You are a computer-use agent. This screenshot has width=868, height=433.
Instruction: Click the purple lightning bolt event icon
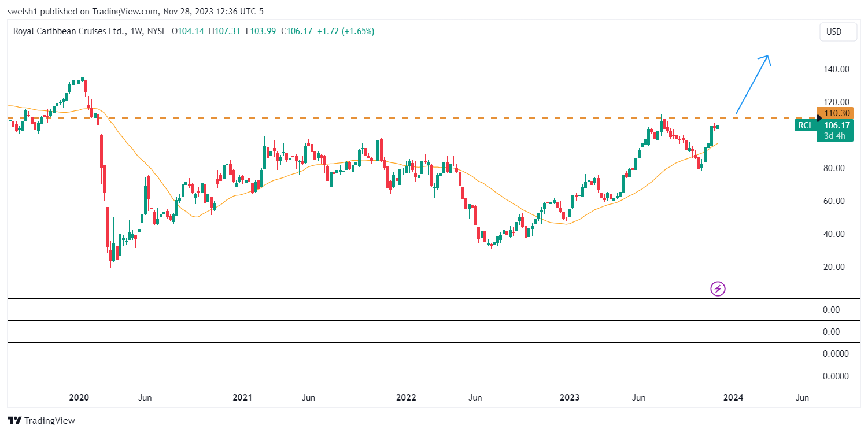718,288
